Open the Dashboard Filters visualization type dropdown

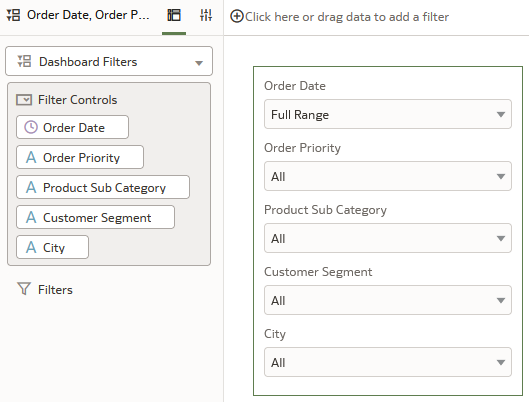pyautogui.click(x=109, y=61)
